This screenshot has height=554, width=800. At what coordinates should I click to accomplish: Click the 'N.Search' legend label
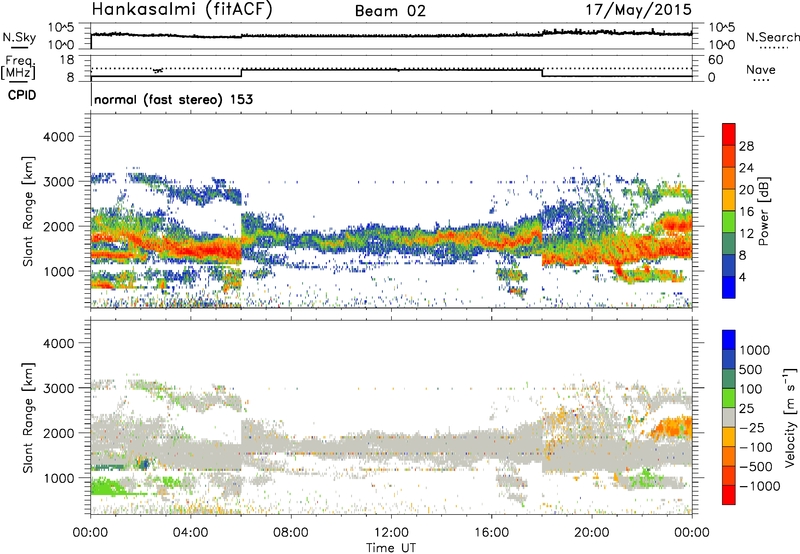tap(772, 37)
